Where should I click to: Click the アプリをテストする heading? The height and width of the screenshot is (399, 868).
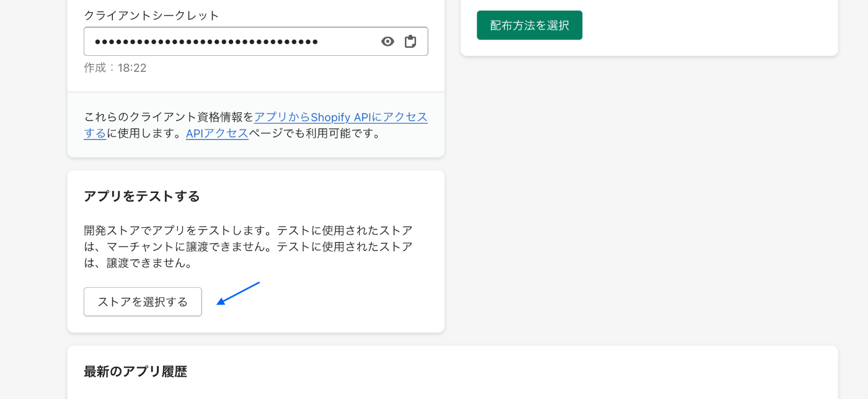pyautogui.click(x=142, y=196)
